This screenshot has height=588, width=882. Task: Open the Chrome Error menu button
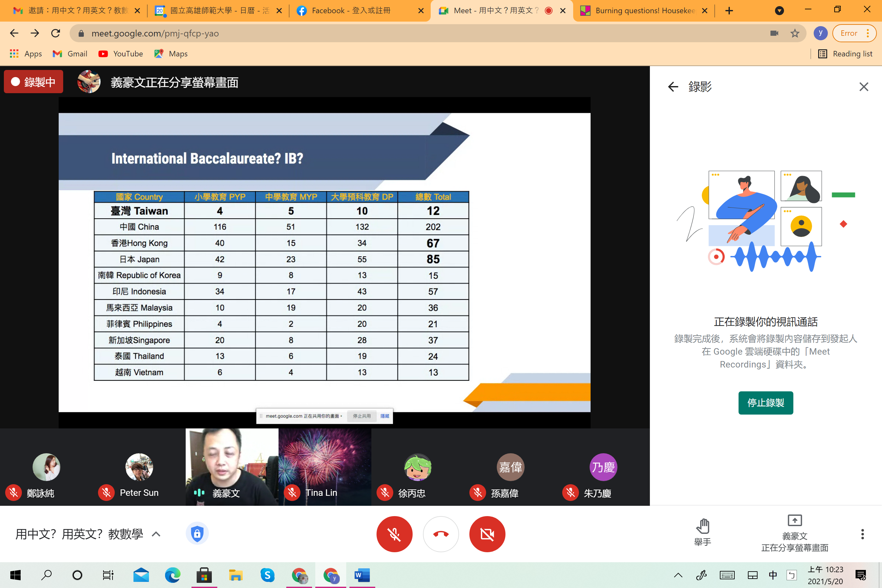854,34
